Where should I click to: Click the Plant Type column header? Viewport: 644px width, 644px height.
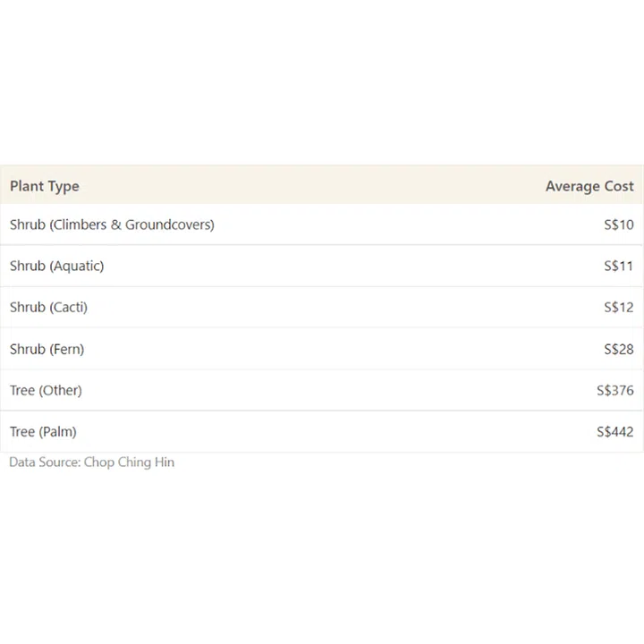[x=45, y=186]
